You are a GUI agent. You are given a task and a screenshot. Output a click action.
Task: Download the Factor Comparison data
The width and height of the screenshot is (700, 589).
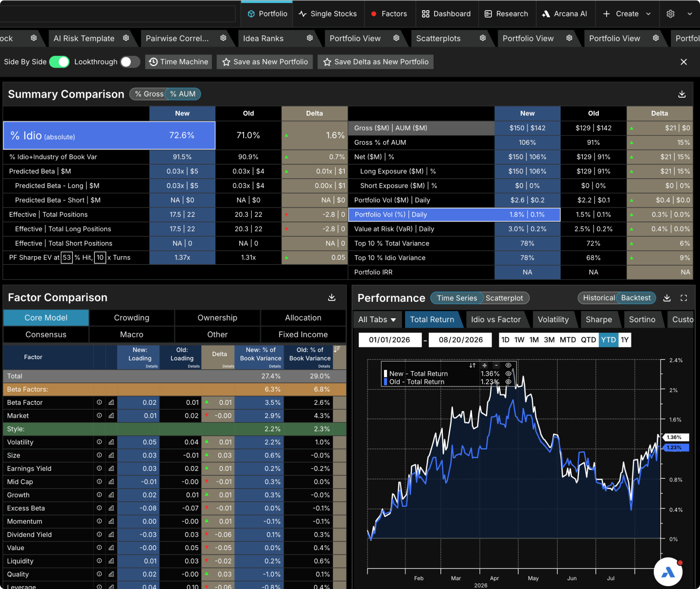point(332,297)
